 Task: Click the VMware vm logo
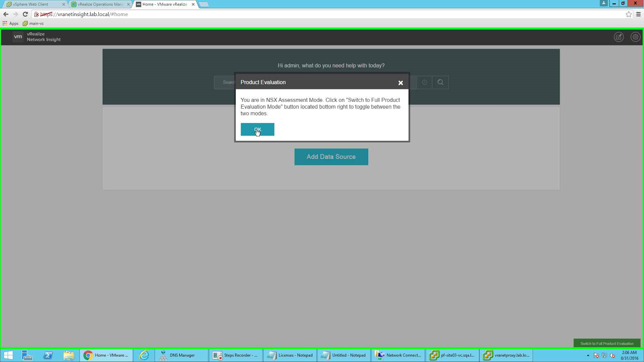click(18, 37)
